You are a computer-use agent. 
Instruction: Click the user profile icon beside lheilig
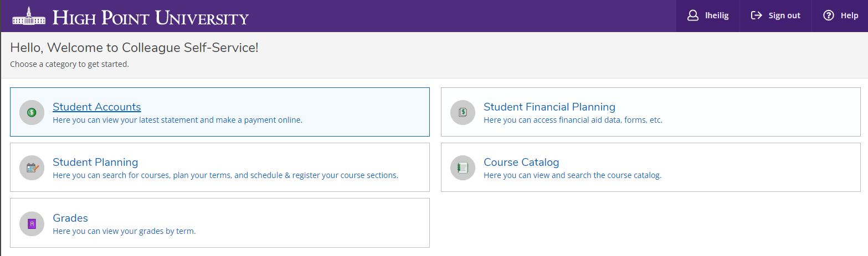[x=693, y=15]
